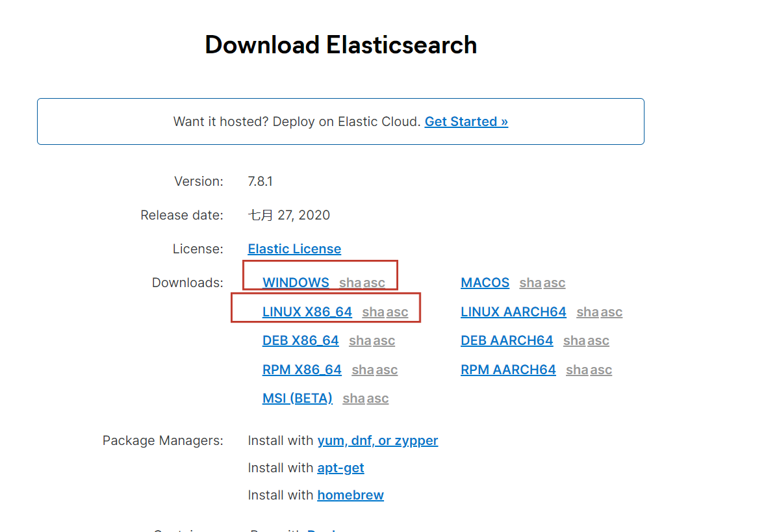Click the Version: label
The width and height of the screenshot is (766, 532).
[198, 181]
